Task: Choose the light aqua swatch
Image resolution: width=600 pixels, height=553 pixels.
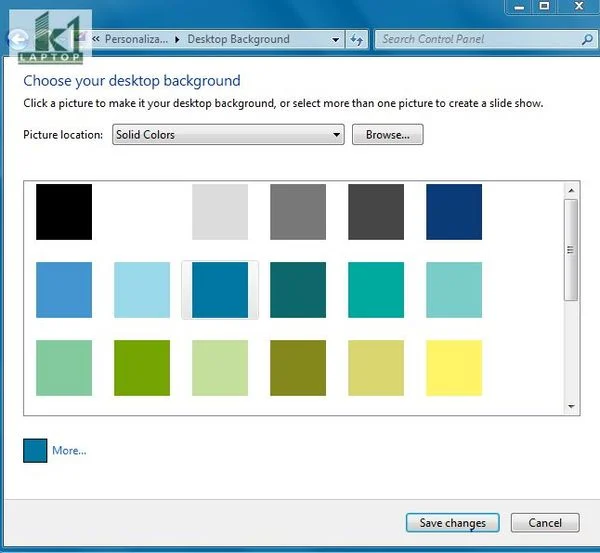Action: pyautogui.click(x=454, y=290)
